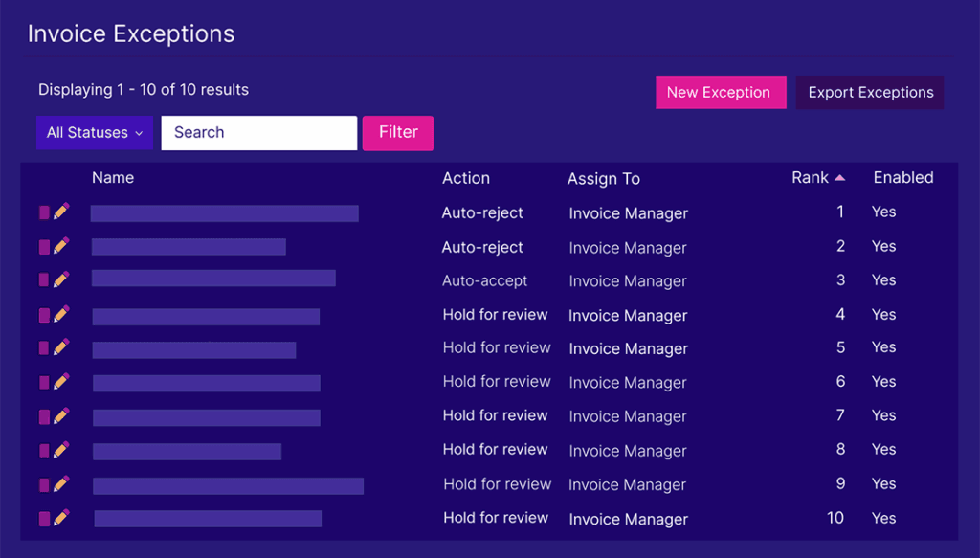This screenshot has height=558, width=980.
Task: Click the pencil icon in rank 5 row
Action: (x=61, y=347)
